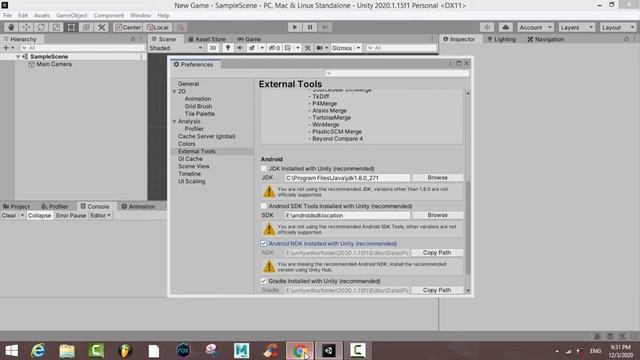The width and height of the screenshot is (640, 360).
Task: Switch to the Game tab
Action: 249,39
